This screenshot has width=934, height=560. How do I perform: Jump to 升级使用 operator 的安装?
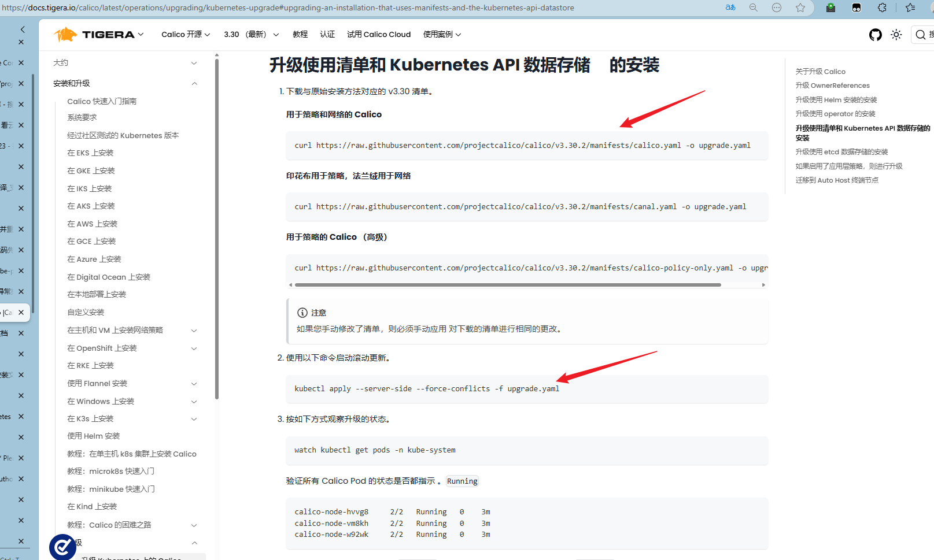tap(835, 114)
